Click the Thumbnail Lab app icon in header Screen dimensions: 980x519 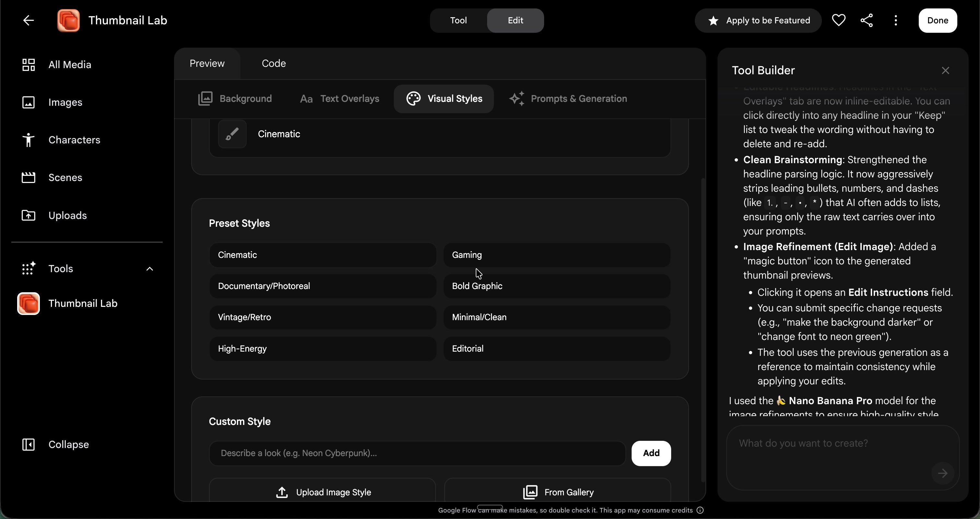click(x=68, y=20)
